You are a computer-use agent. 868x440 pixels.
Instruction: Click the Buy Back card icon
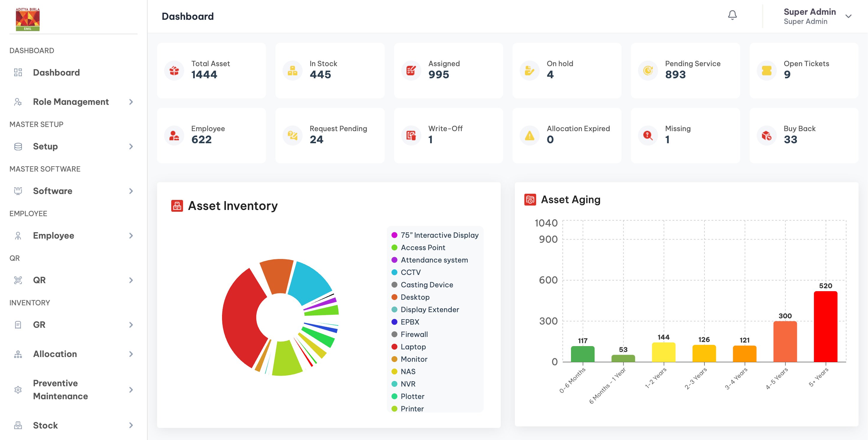pyautogui.click(x=766, y=136)
